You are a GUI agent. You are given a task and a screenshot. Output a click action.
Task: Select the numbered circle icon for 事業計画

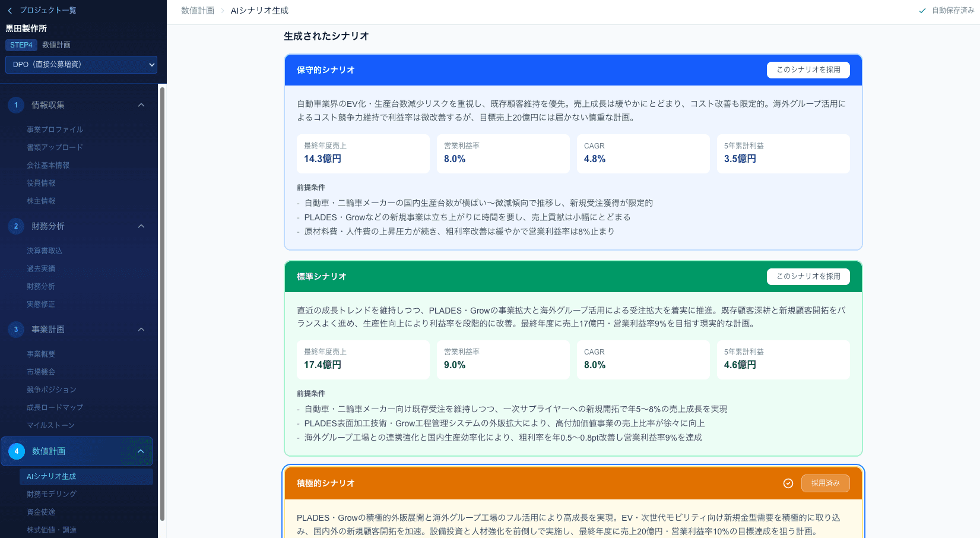click(x=15, y=330)
